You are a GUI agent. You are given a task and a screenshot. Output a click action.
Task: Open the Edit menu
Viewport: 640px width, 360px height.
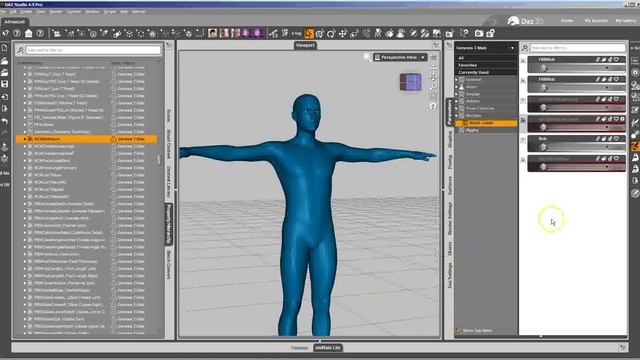tap(13, 12)
